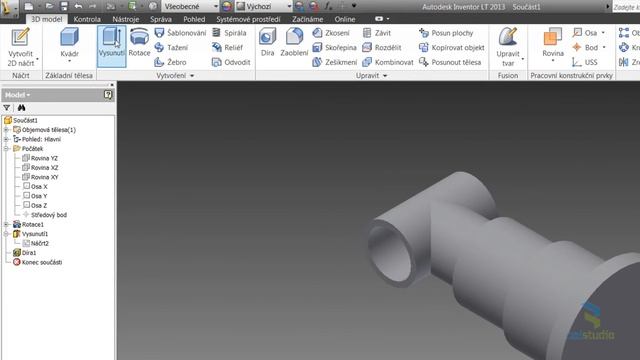
Task: Pick the Žebro rib tool
Action: coord(170,62)
